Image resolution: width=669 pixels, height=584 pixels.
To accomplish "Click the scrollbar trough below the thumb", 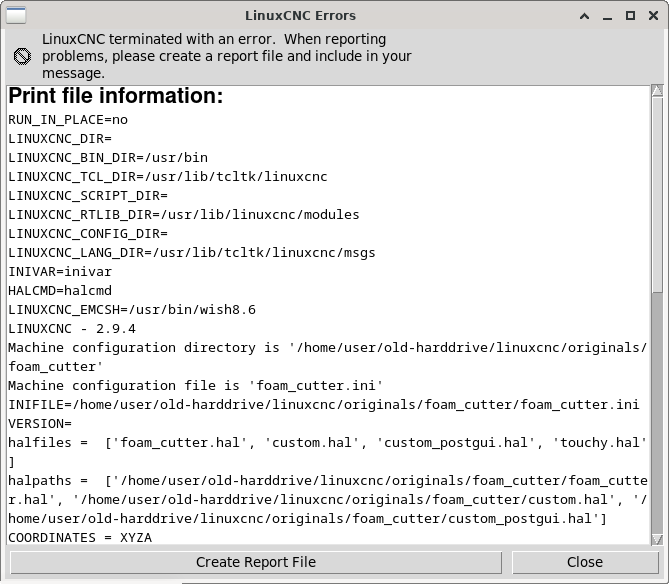I will (657, 413).
